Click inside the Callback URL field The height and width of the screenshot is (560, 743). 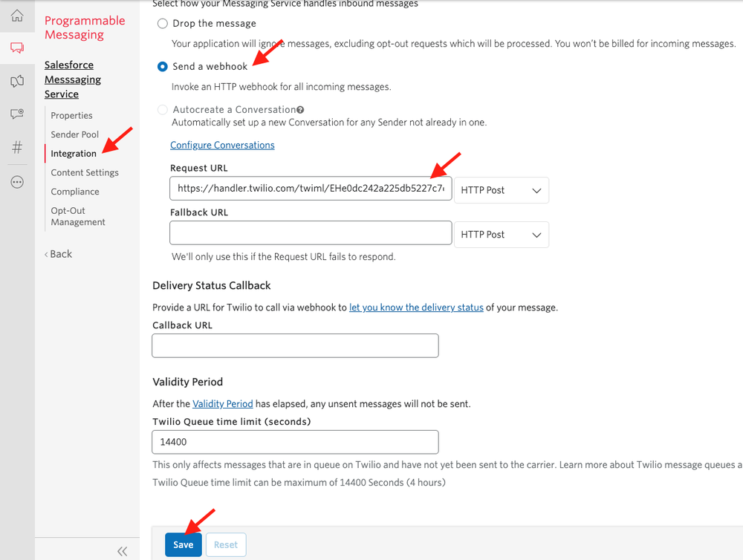[295, 345]
